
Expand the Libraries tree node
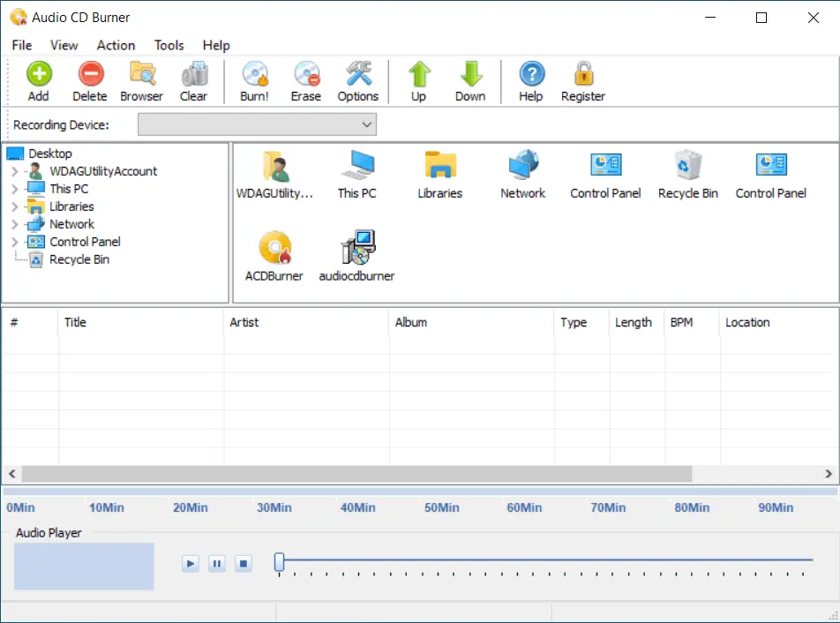click(15, 206)
